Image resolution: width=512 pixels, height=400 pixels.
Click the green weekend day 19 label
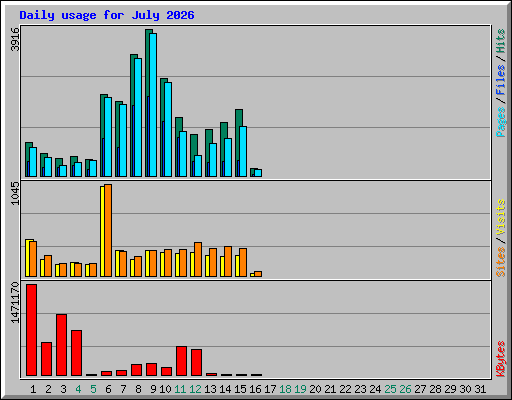click(300, 389)
